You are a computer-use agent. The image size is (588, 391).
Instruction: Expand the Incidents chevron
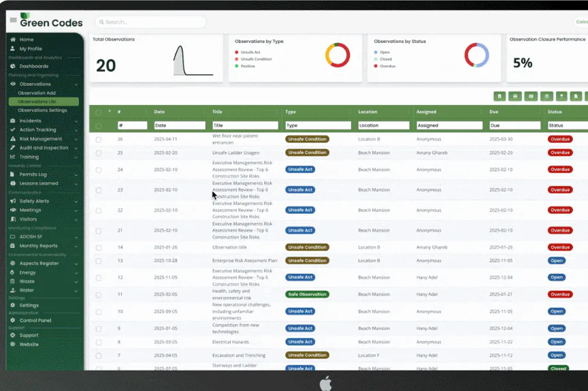76,121
